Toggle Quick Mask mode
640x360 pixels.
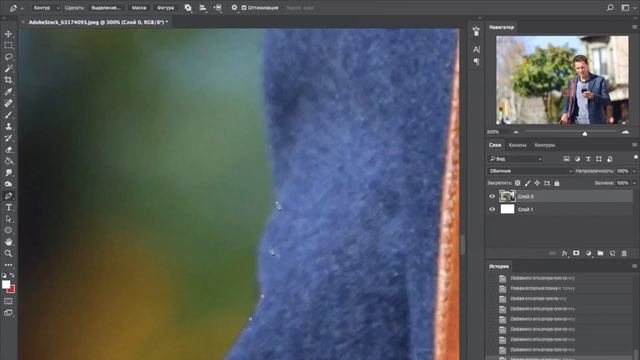(8, 301)
